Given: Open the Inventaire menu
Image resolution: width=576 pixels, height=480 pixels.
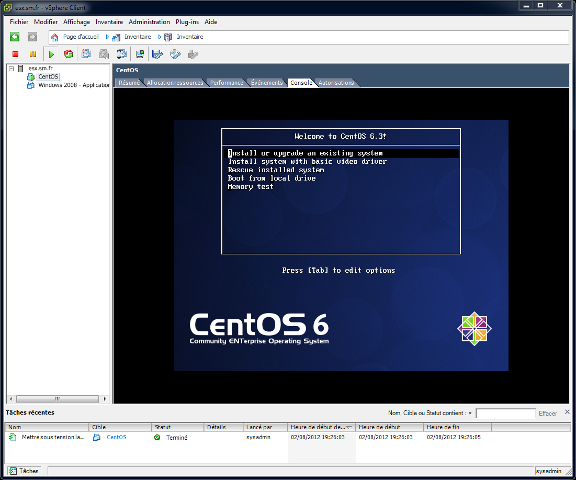Looking at the screenshot, I should [x=109, y=22].
